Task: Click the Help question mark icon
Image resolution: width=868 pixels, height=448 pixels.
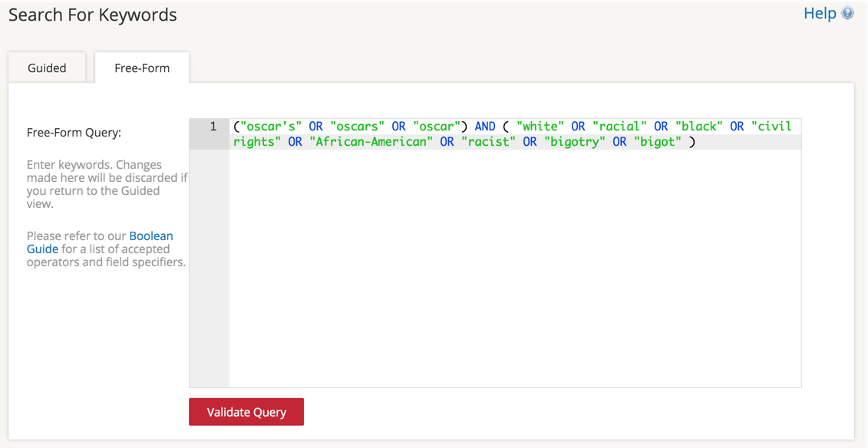Action: 847,13
